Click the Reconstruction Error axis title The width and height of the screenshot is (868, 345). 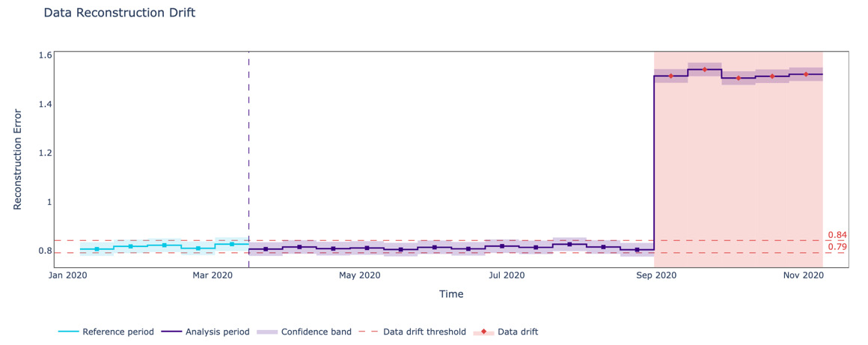[x=17, y=159]
